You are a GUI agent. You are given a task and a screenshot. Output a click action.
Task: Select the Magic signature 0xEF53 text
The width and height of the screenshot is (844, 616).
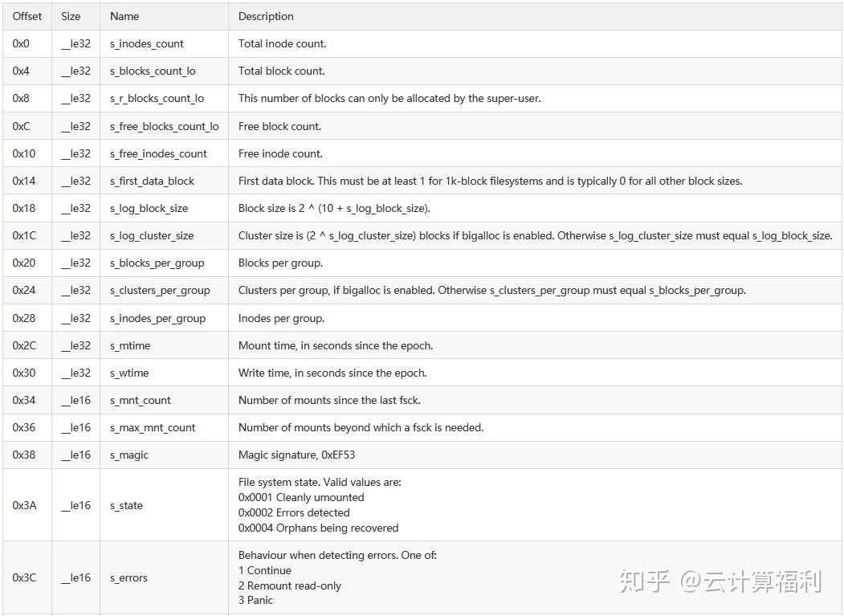296,455
